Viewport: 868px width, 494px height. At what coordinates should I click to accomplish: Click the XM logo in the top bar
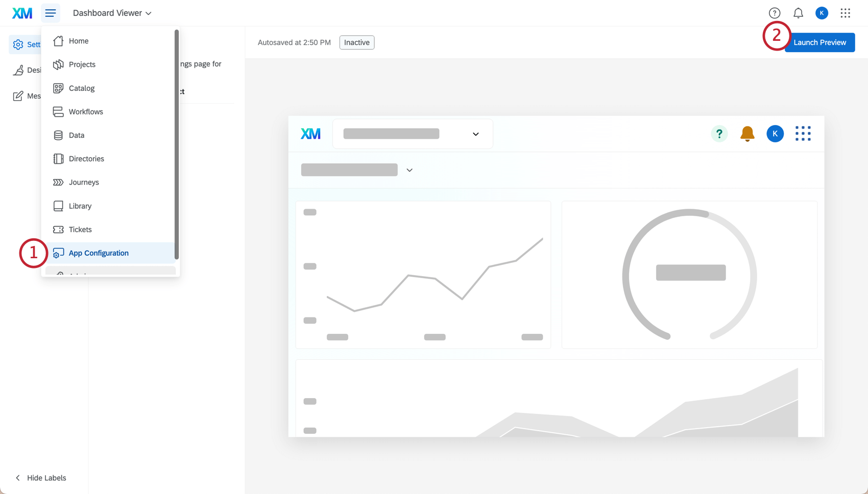coord(21,13)
